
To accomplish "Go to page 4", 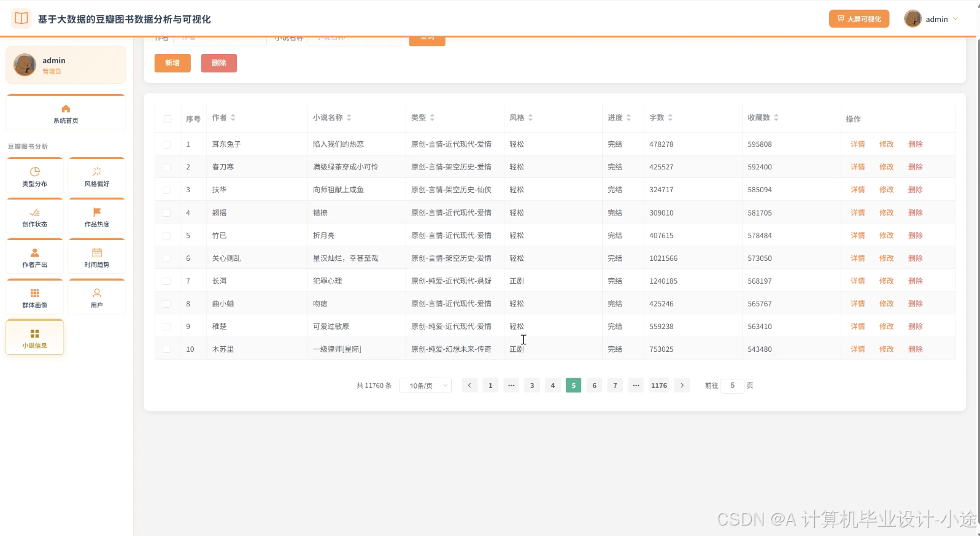I will click(x=553, y=386).
